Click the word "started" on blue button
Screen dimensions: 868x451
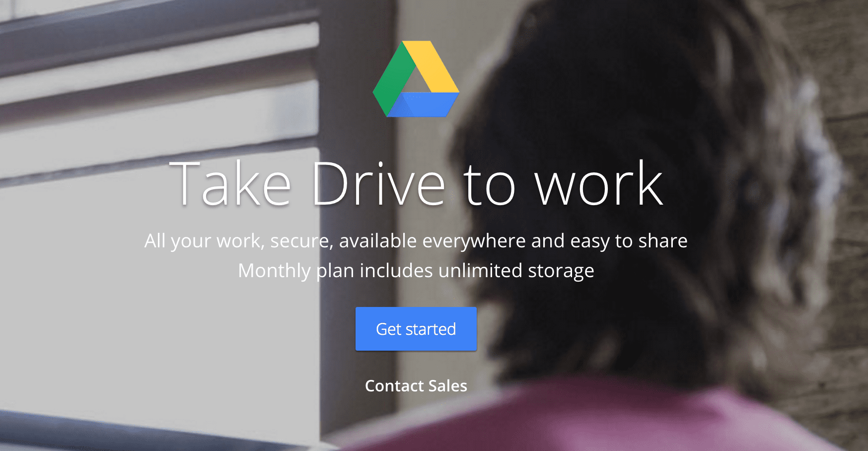tap(431, 329)
